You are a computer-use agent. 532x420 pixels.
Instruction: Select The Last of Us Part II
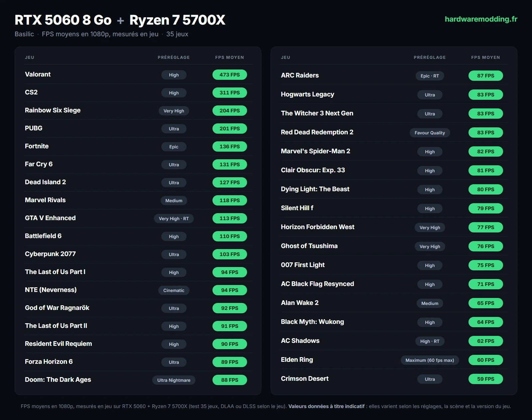click(x=56, y=326)
